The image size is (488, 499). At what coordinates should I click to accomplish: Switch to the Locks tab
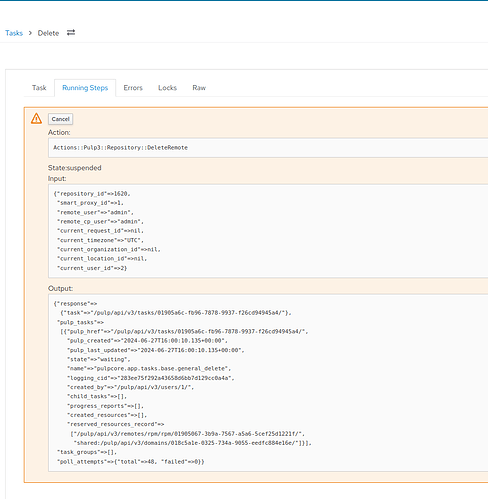[167, 88]
